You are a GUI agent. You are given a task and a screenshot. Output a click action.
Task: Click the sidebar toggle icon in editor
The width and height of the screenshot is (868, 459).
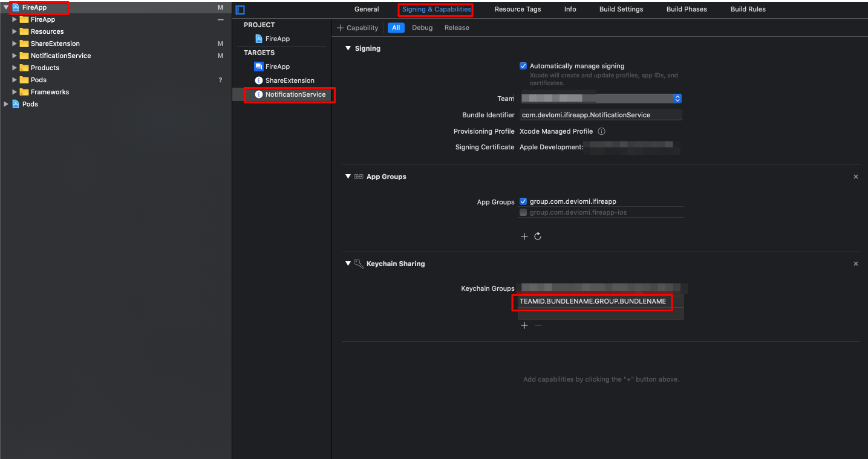240,10
